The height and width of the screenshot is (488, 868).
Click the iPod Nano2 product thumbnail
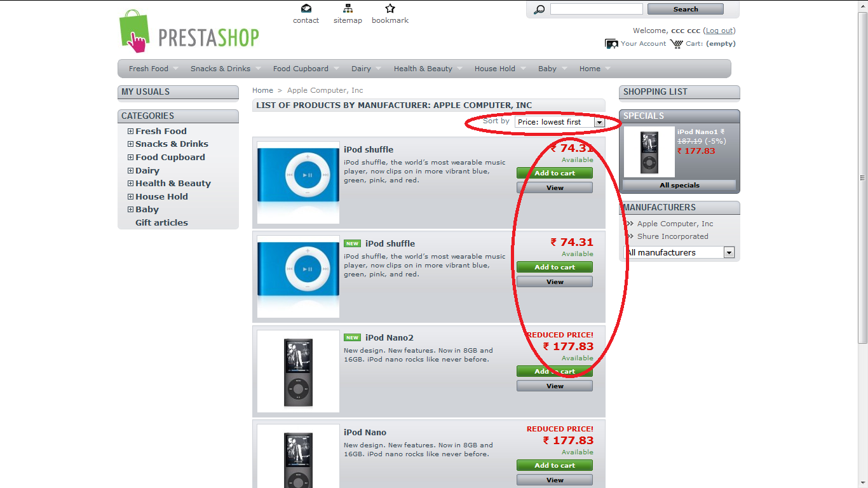[298, 372]
